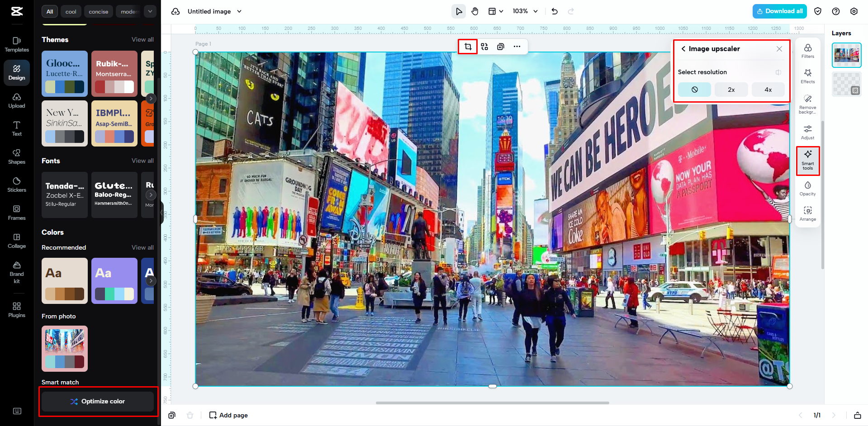Open the Stickers panel
Image resolution: width=868 pixels, height=426 pixels.
coord(16,185)
